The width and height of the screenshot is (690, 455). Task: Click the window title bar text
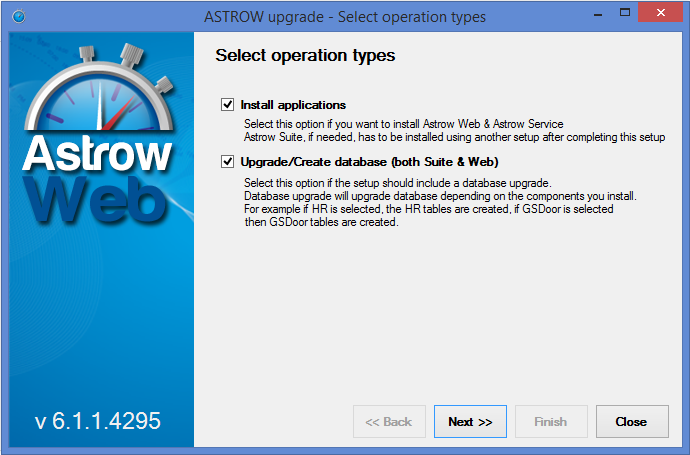[x=345, y=17]
